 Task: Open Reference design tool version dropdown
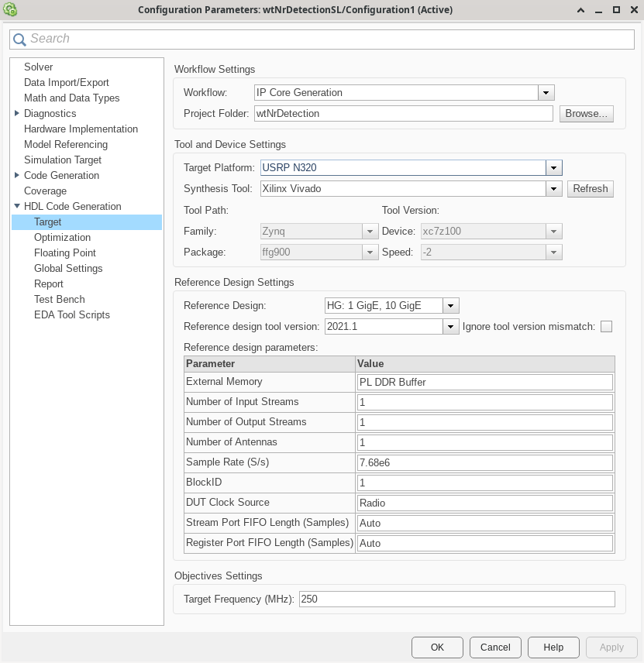point(450,327)
